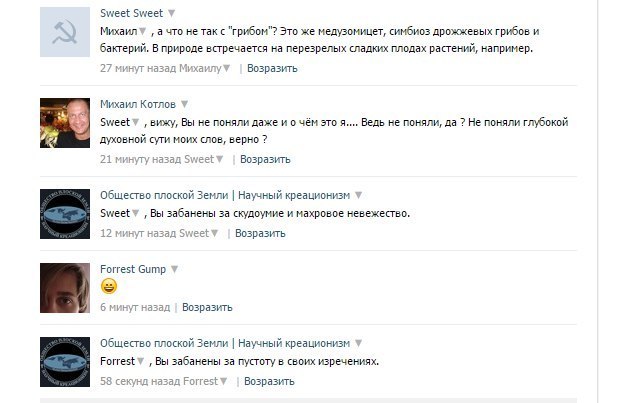Open Михаил Котлов author name link
This screenshot has height=403, width=627.
138,104
